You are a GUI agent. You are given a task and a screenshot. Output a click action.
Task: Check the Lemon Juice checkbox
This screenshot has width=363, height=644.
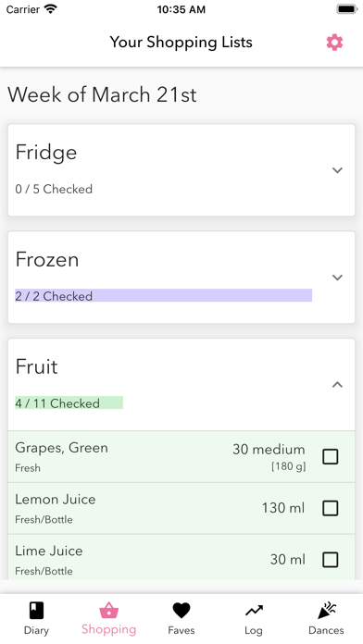[331, 509]
